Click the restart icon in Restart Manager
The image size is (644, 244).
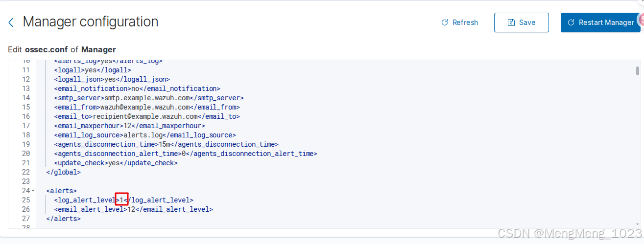point(571,22)
